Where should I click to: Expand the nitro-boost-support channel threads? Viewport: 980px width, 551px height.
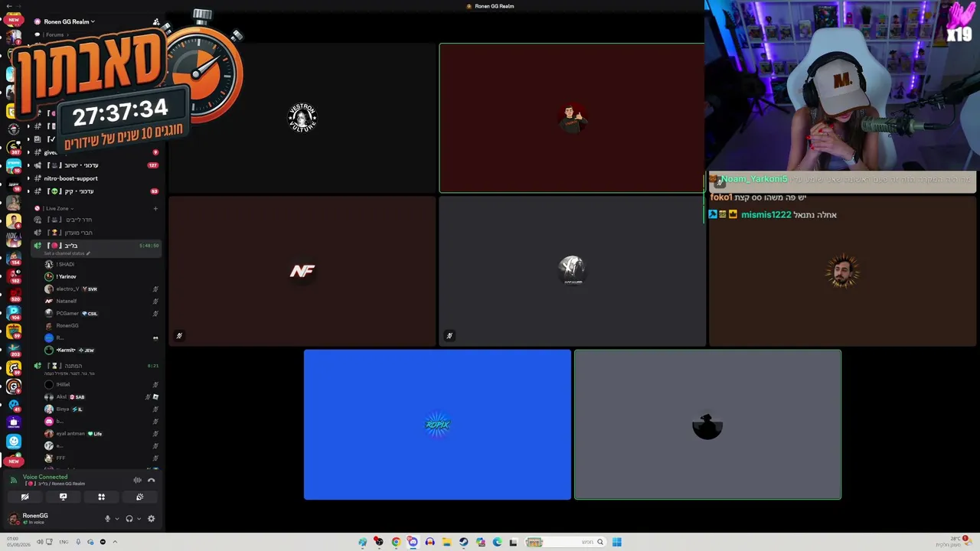[x=28, y=178]
